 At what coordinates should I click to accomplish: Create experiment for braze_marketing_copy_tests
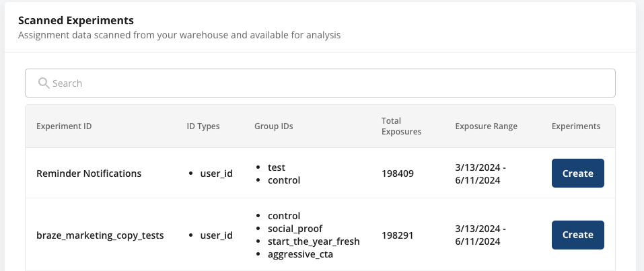[577, 235]
